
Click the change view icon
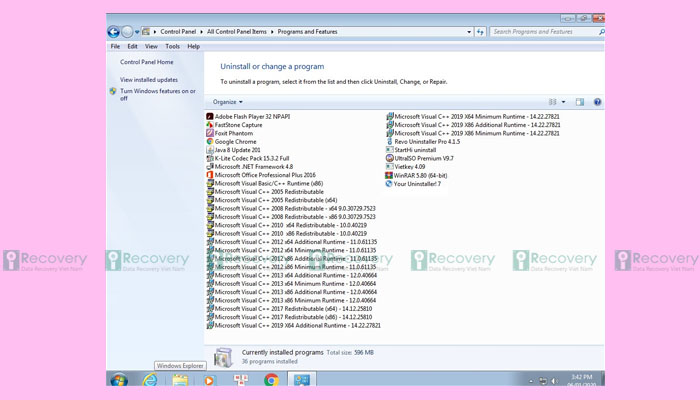[552, 102]
